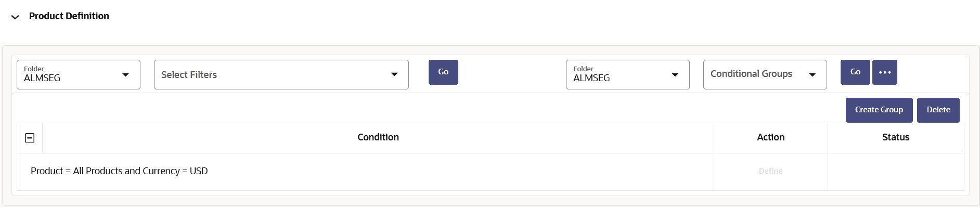Open the right Folder ALMSEG dropdown

(628, 74)
